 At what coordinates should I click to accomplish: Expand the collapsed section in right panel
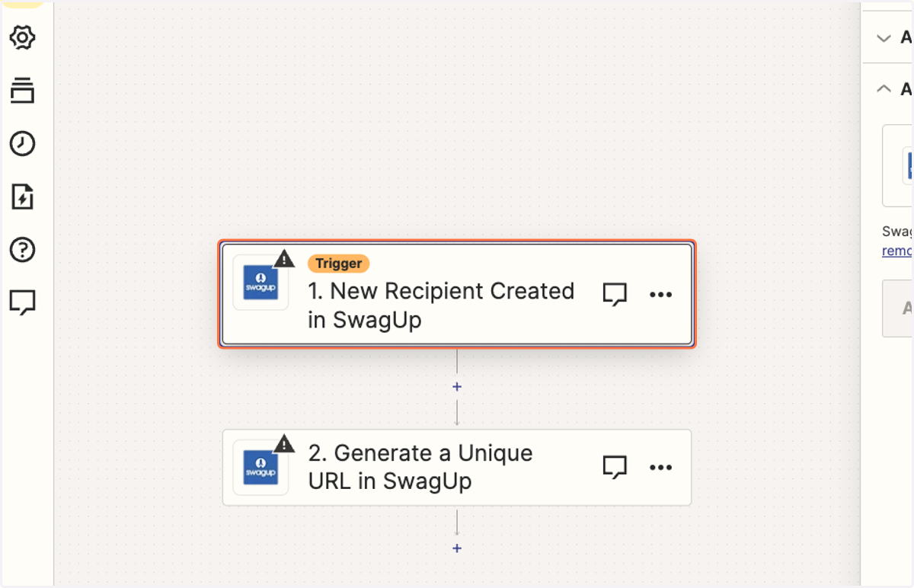click(884, 37)
